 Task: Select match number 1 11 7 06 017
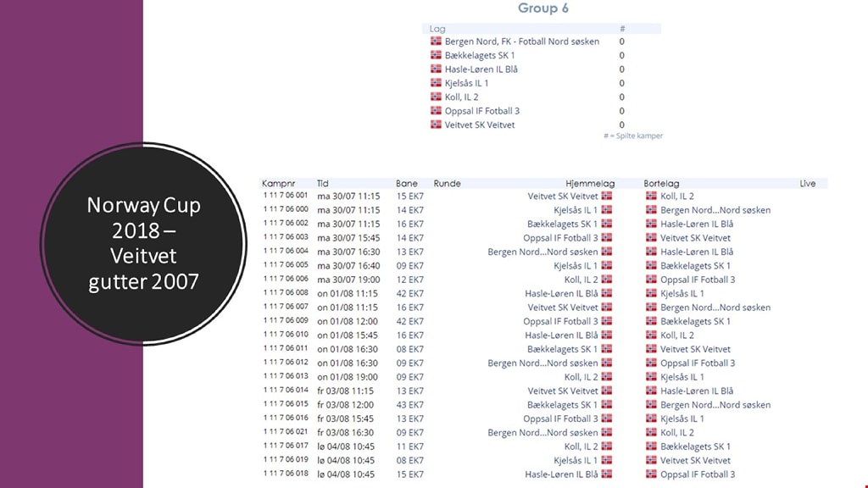pos(286,446)
